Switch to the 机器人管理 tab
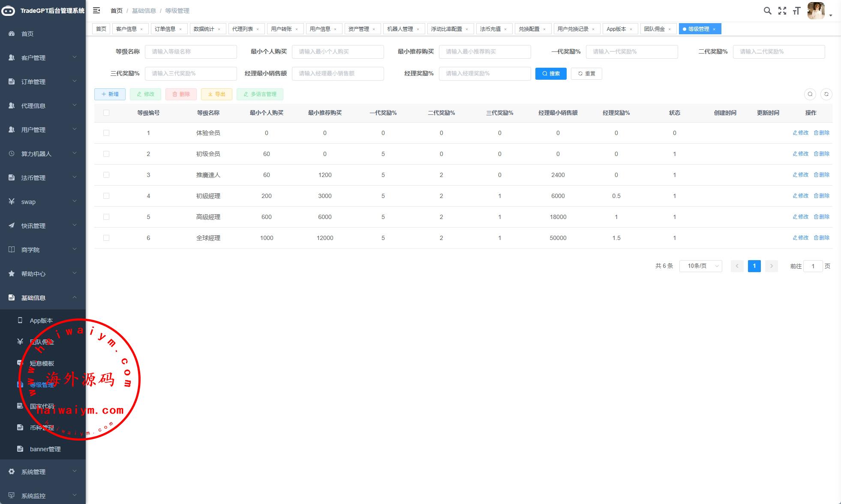Screen dimensions: 841x504 (x=399, y=29)
